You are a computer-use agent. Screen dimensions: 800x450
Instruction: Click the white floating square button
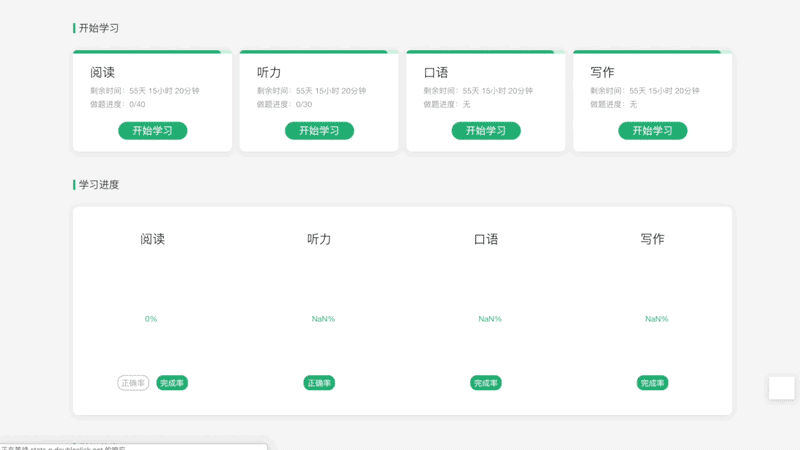point(781,388)
